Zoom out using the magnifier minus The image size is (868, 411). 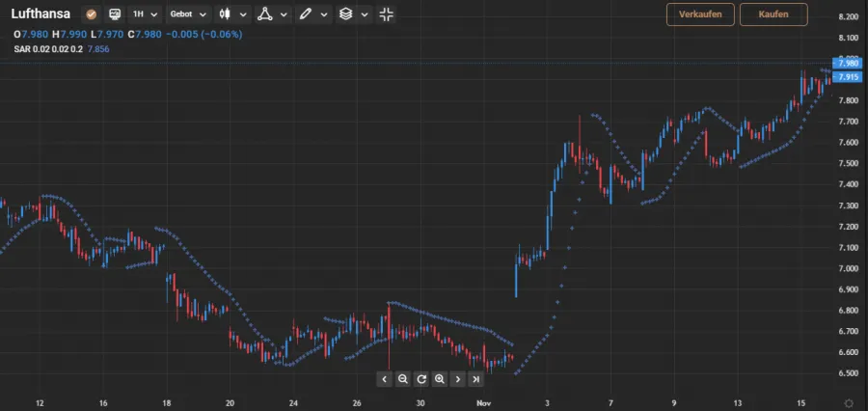click(x=403, y=379)
